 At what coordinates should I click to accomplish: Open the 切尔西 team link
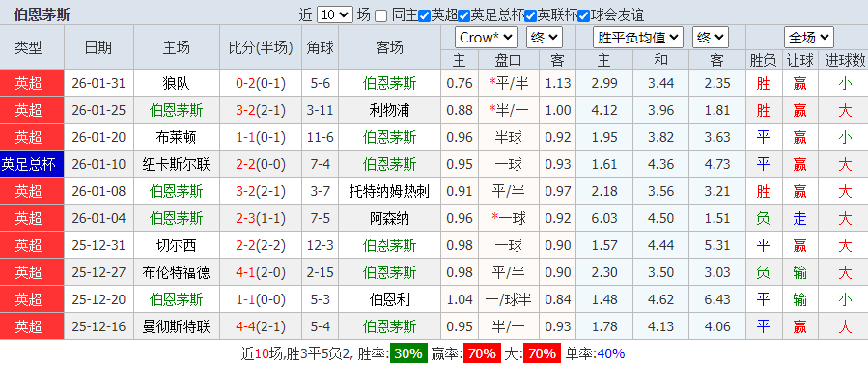pos(176,246)
